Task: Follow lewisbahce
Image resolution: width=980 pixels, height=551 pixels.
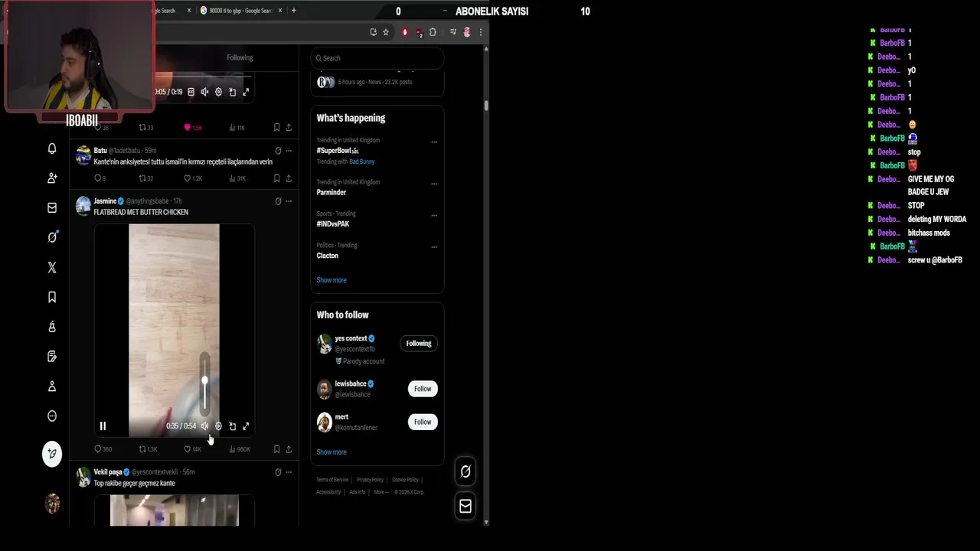Action: coord(423,389)
